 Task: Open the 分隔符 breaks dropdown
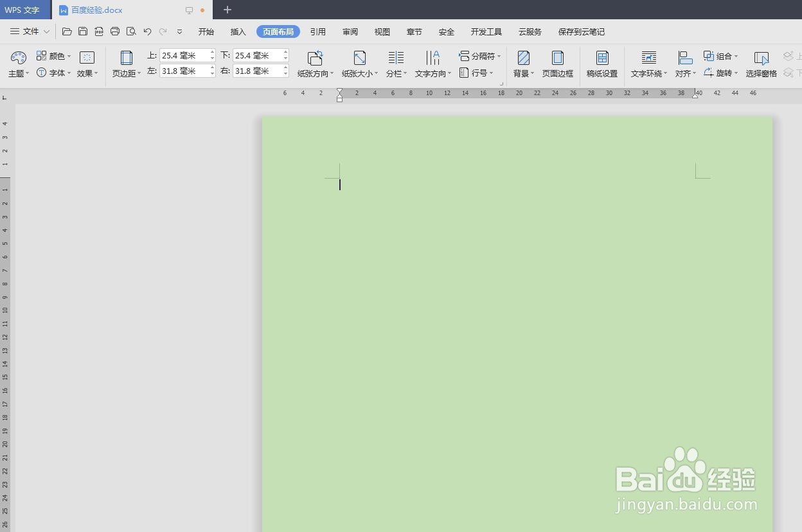(480, 56)
